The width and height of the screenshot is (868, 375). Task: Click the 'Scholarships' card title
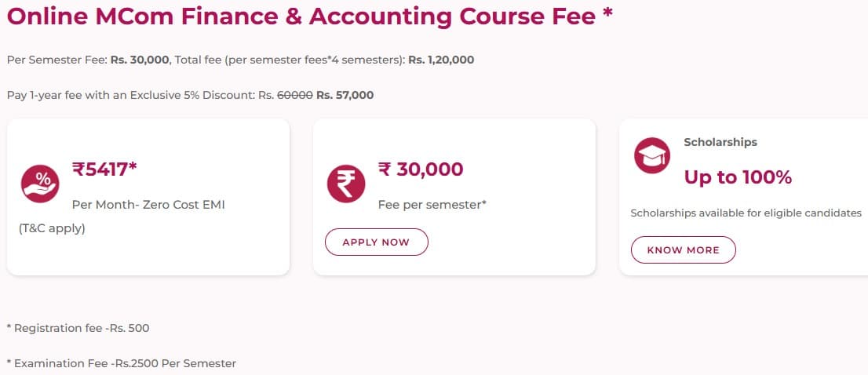pyautogui.click(x=720, y=142)
